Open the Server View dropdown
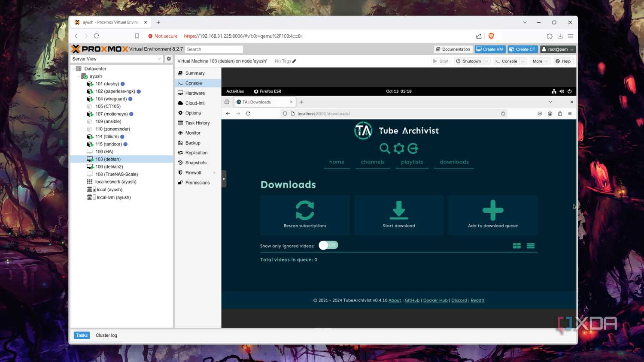Screen dimensions: 644x362 [116, 59]
